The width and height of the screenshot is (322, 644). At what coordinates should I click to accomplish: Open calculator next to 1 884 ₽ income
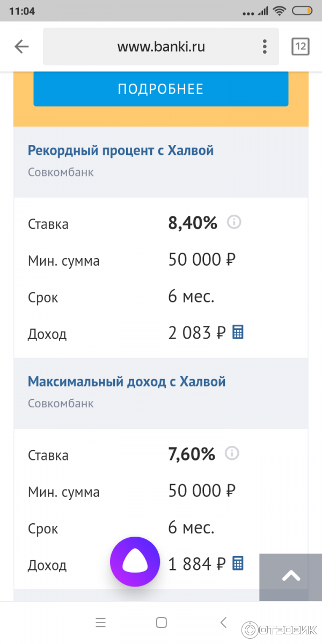(x=238, y=563)
